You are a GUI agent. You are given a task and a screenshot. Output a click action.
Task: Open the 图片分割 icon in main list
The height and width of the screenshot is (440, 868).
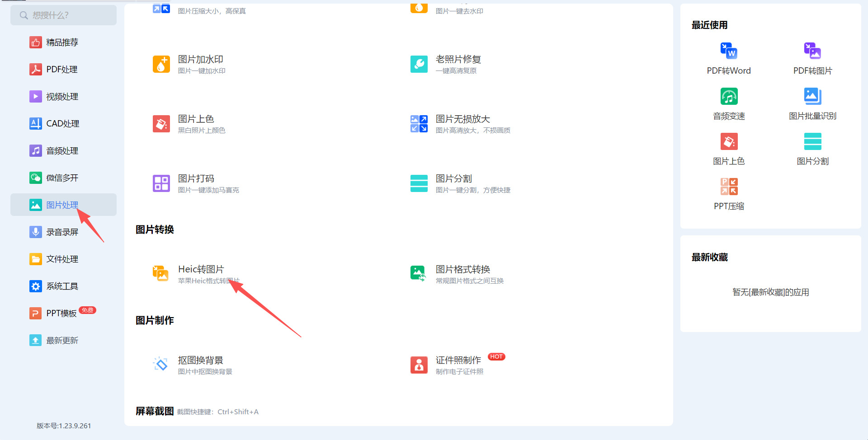(419, 183)
